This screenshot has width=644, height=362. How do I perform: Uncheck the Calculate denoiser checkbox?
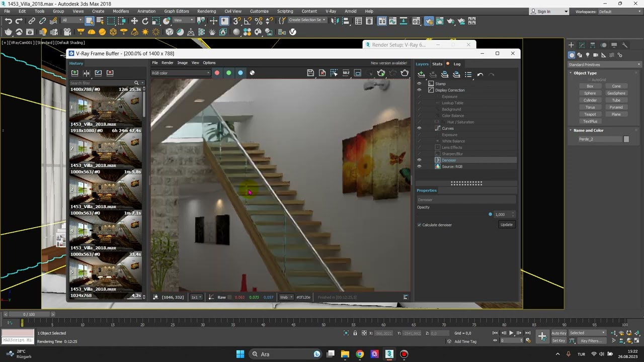[419, 225]
